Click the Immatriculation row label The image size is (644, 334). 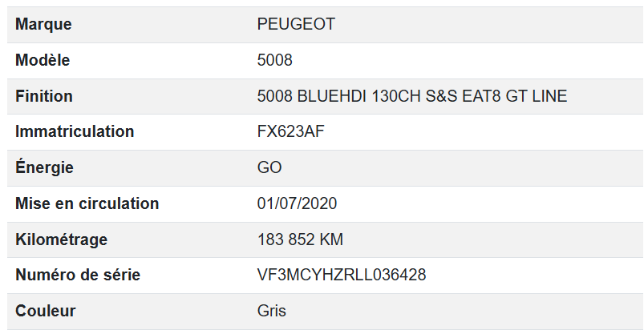(x=75, y=132)
